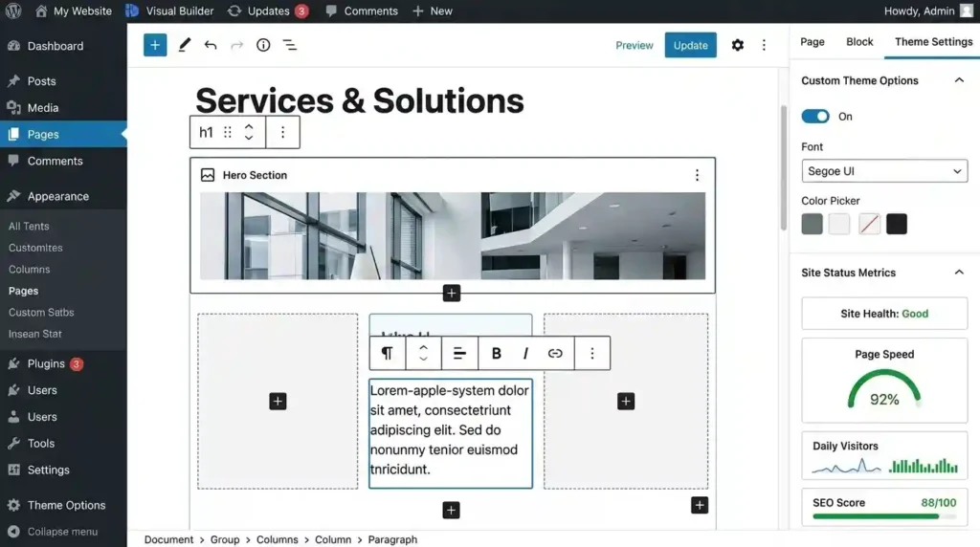Image resolution: width=980 pixels, height=547 pixels.
Task: Add block below the paragraph column
Action: (452, 510)
